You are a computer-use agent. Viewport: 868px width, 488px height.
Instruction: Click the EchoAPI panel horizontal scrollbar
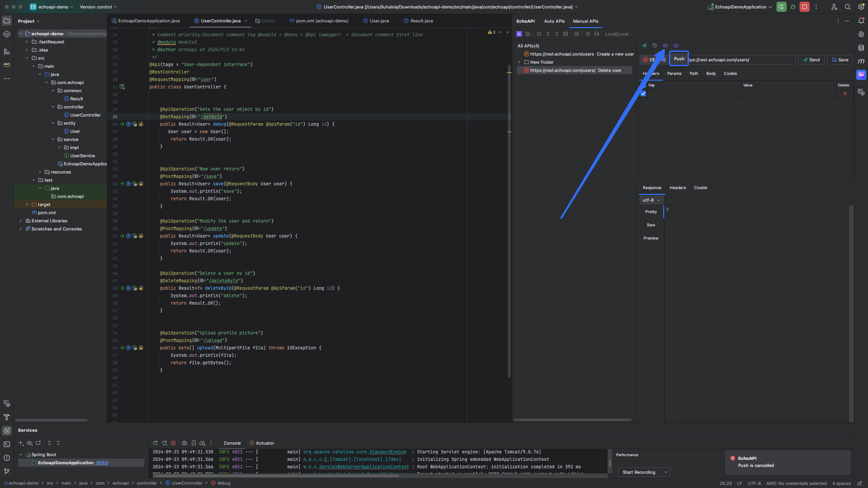coord(572,420)
